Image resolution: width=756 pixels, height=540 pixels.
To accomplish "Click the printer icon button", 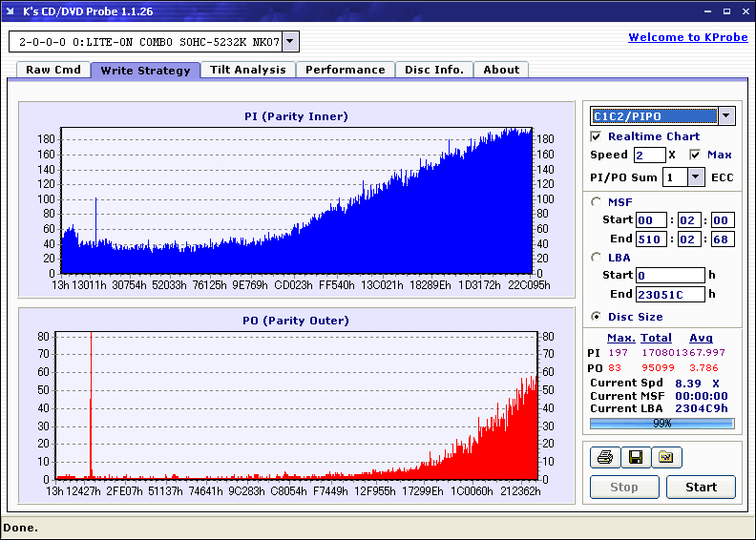I will [605, 457].
